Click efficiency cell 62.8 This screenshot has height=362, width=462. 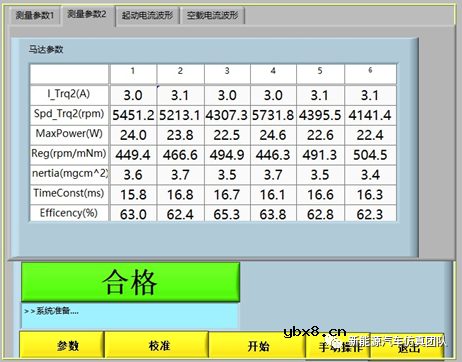click(320, 213)
